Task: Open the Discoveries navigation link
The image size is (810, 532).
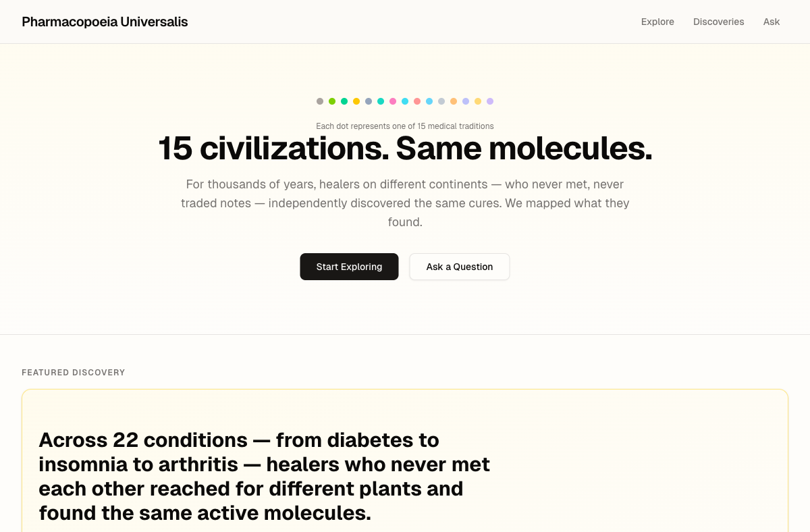Action: point(718,22)
